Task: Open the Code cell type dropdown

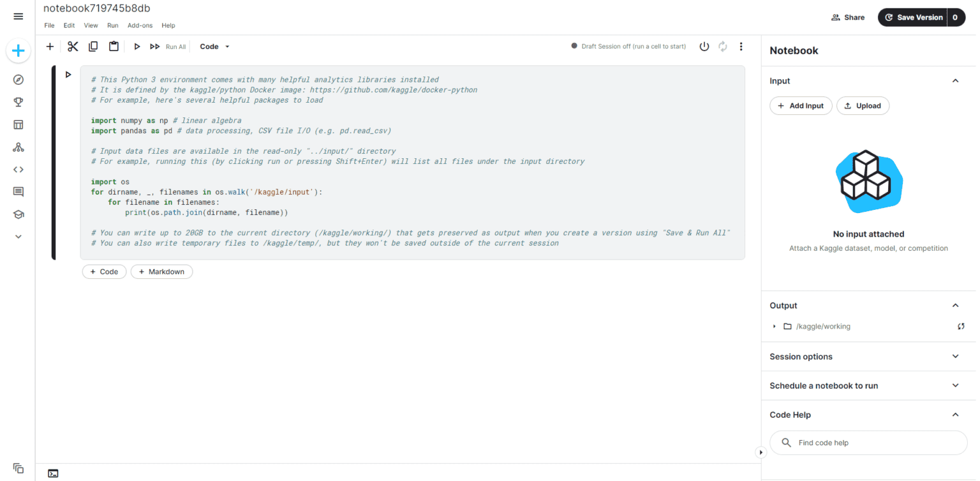Action: point(214,46)
